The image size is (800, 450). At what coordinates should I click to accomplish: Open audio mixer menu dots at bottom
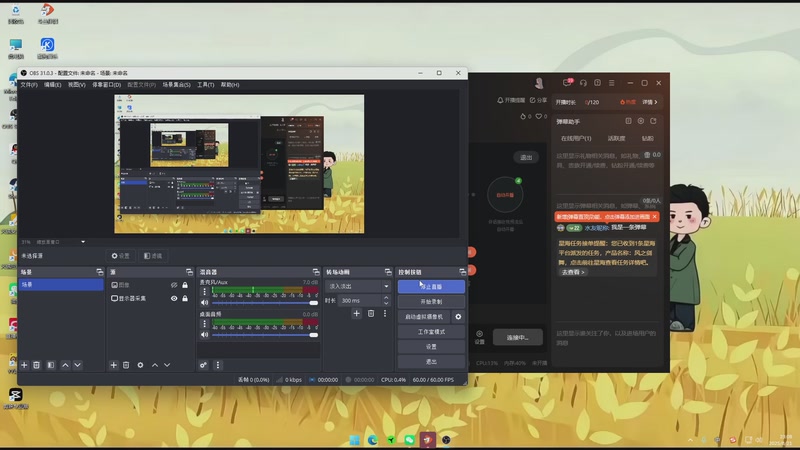click(218, 365)
